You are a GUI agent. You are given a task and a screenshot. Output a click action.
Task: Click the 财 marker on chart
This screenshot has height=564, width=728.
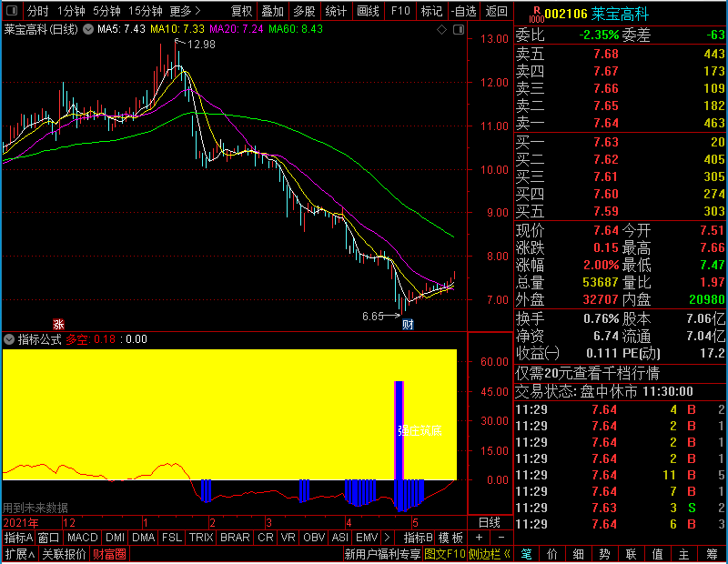(x=408, y=324)
